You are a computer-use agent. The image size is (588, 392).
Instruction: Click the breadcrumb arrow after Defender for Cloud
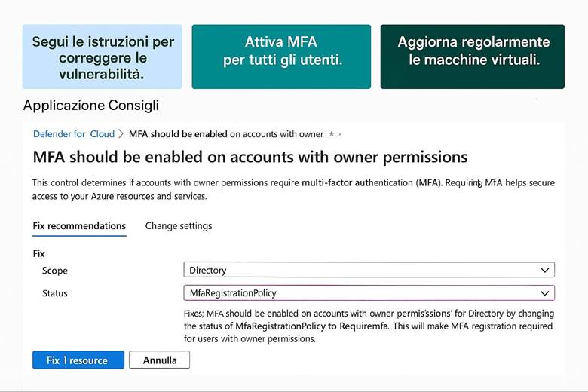(x=122, y=134)
